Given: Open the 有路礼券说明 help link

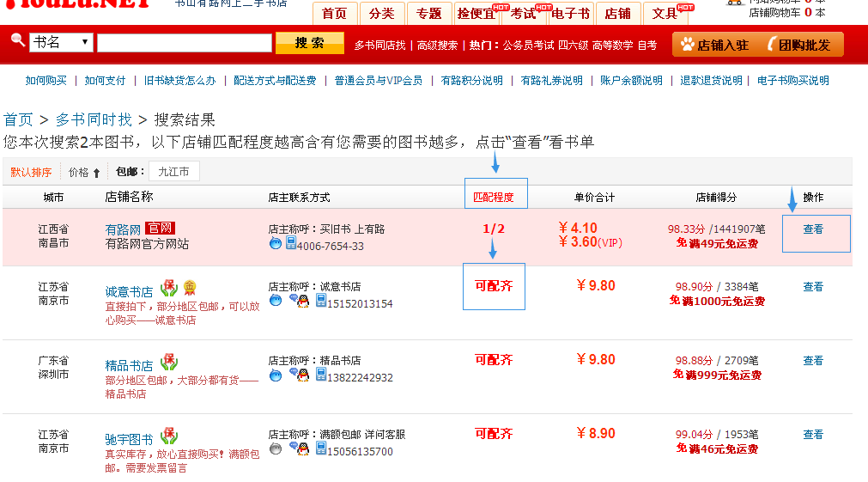Looking at the screenshot, I should coord(551,81).
